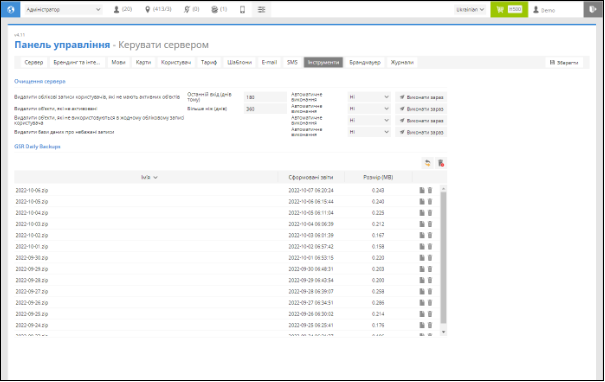The width and height of the screenshot is (605, 382).
Task: Click the orange restore backup icon
Action: [x=428, y=163]
